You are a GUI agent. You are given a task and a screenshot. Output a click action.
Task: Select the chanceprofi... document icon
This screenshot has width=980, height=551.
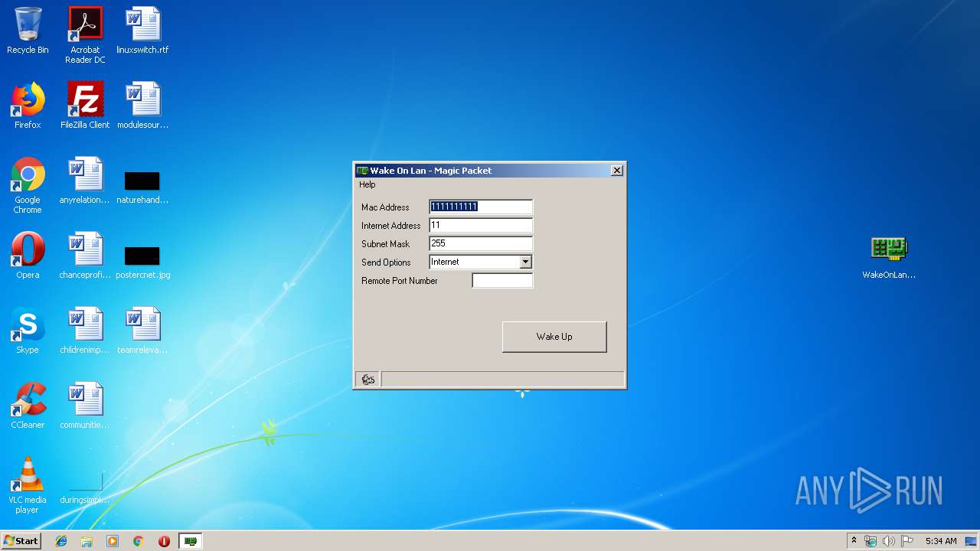[85, 256]
